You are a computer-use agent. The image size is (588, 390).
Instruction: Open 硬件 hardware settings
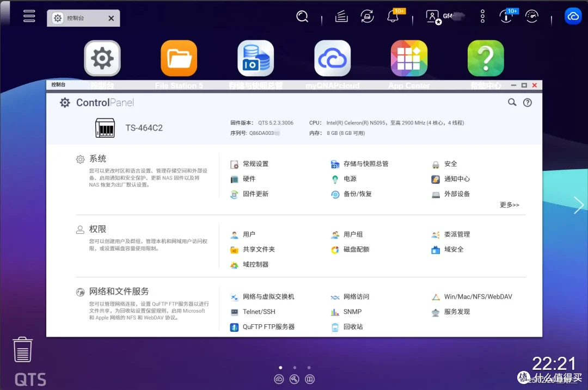(x=243, y=179)
